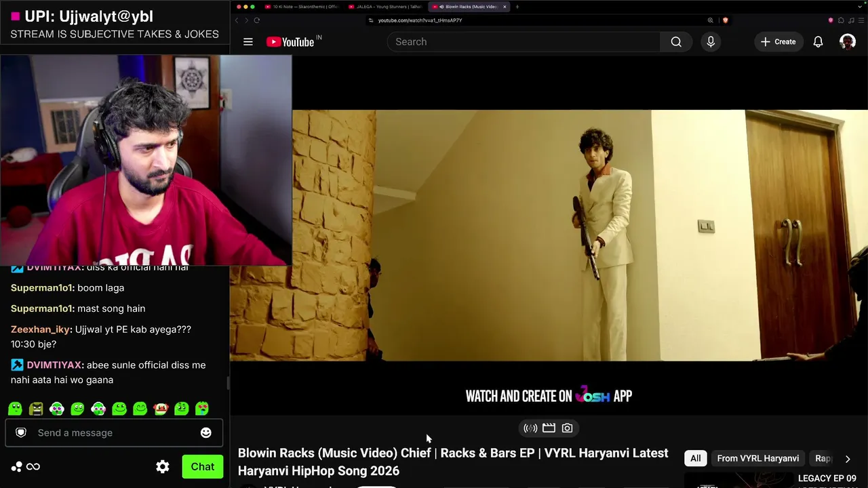Open the browser media control icon

click(x=850, y=20)
